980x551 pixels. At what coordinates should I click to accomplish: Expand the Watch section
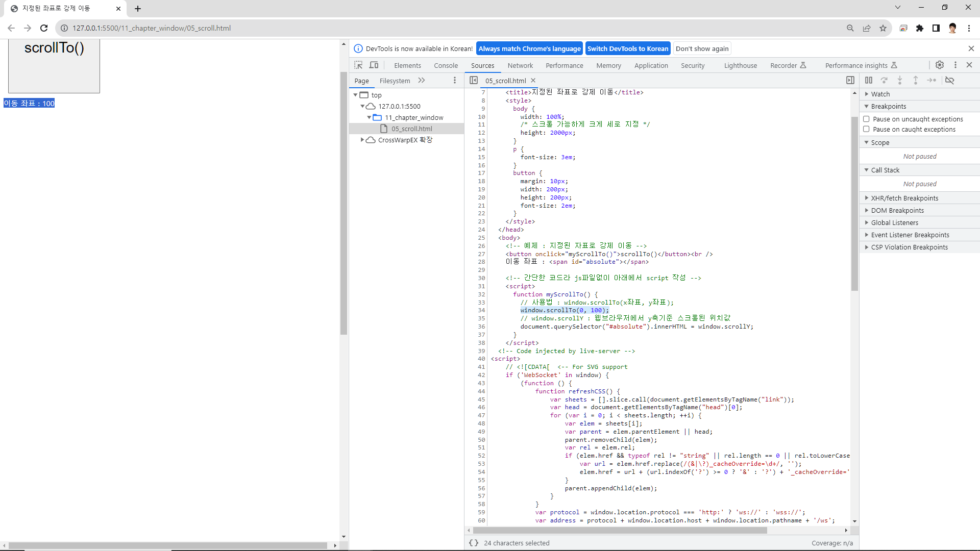pyautogui.click(x=880, y=94)
